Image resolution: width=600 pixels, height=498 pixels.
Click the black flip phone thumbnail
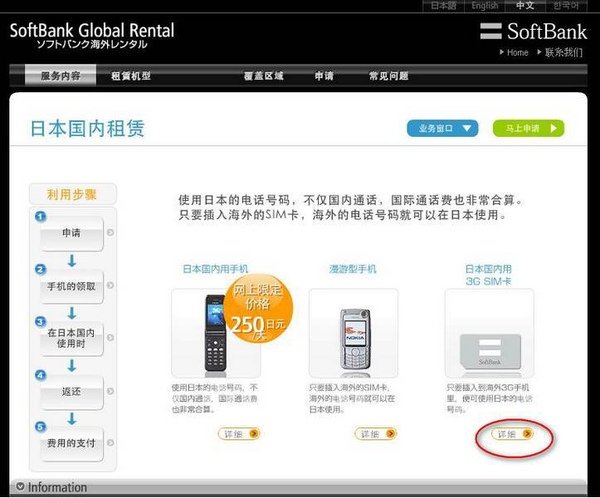[x=215, y=333]
